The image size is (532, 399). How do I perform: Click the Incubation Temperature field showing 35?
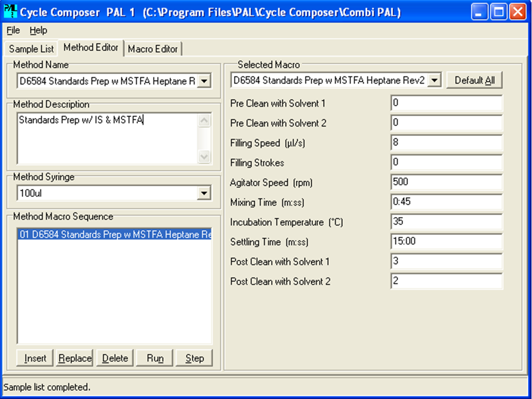tap(447, 222)
